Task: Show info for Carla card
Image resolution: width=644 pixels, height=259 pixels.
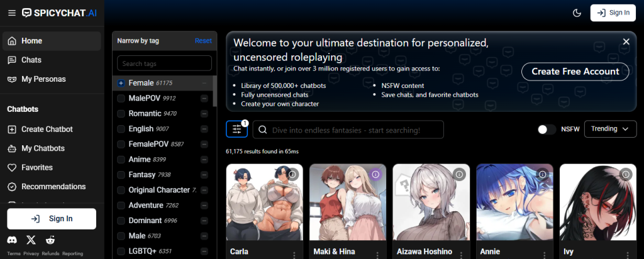Action: (292, 174)
